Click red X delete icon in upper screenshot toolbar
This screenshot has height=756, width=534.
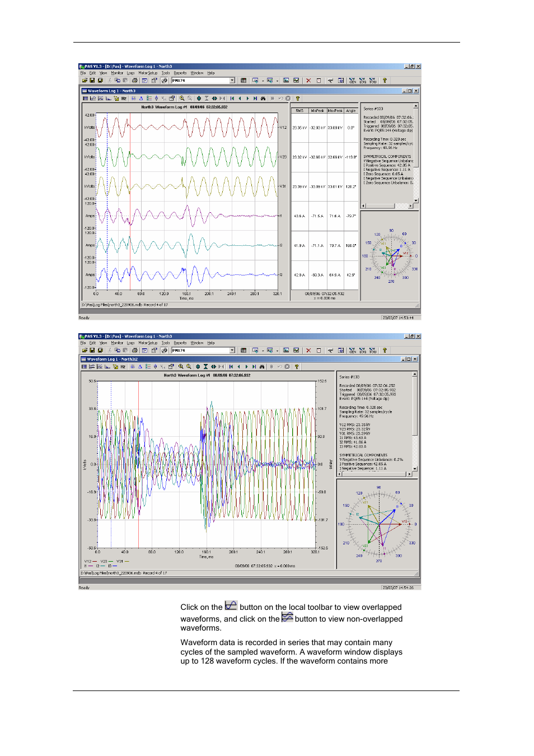(x=308, y=81)
